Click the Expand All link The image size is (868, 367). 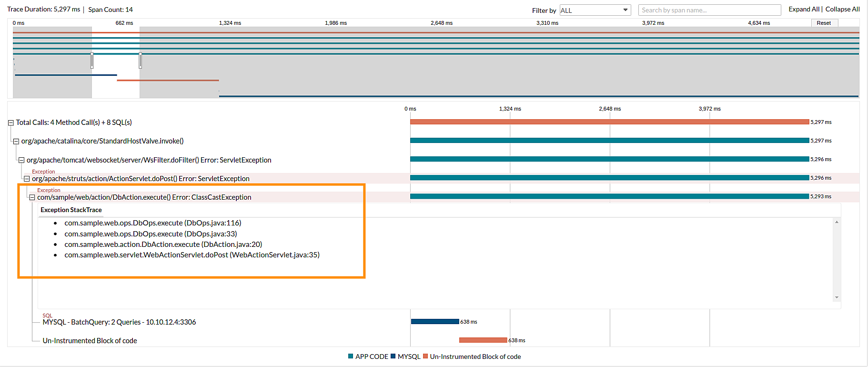[x=804, y=10]
